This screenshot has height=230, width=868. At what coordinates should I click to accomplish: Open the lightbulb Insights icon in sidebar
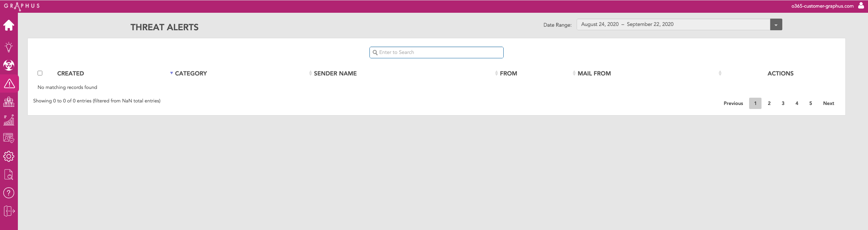9,47
